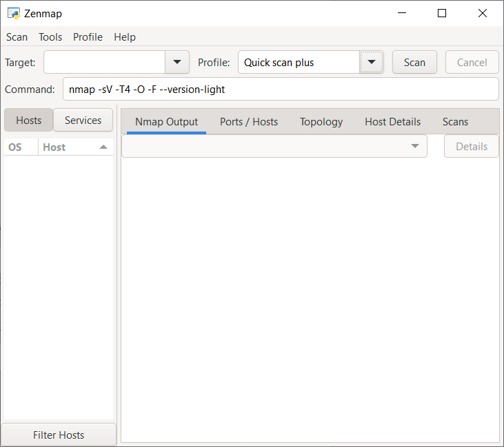The width and height of the screenshot is (504, 447).
Task: Expand the Target dropdown arrow
Action: [x=177, y=62]
